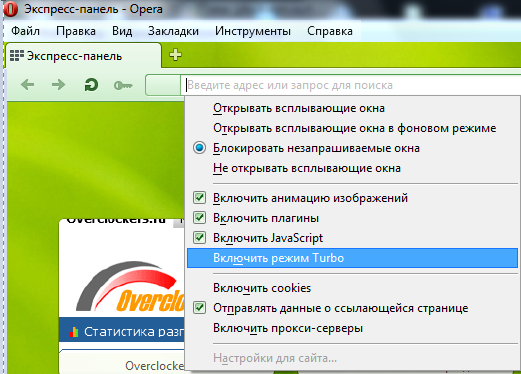Open the Вид menu
Screen dimensions: 521x374
click(x=122, y=31)
